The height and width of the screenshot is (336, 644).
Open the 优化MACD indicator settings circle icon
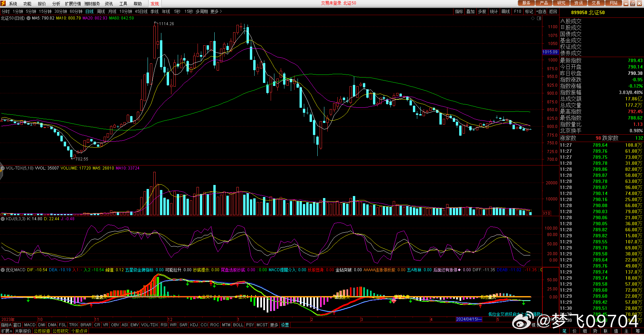pos(3,270)
